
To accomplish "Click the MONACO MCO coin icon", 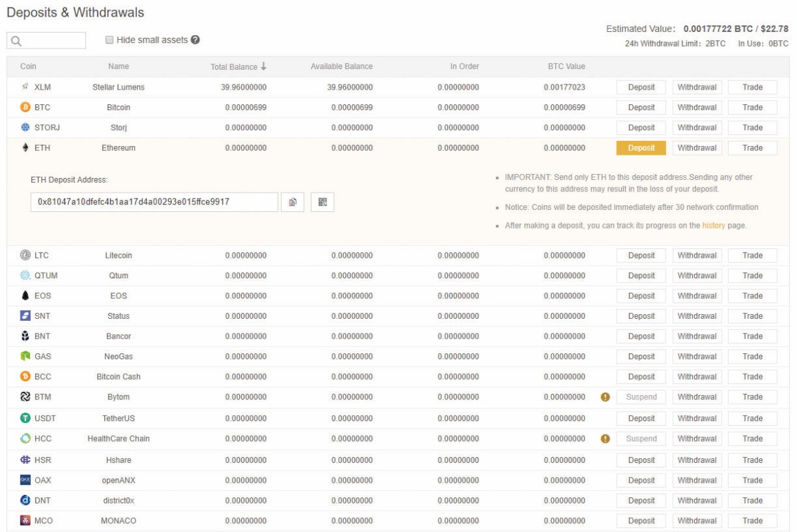I will pyautogui.click(x=25, y=521).
